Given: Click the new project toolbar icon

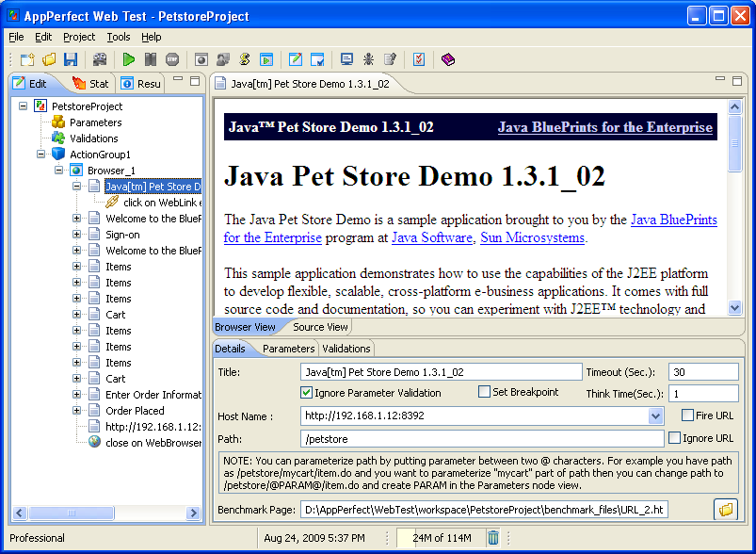Looking at the screenshot, I should [x=27, y=59].
